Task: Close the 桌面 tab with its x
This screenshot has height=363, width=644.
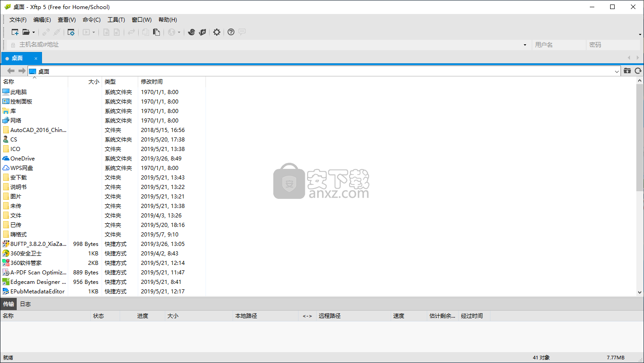Action: (36, 58)
